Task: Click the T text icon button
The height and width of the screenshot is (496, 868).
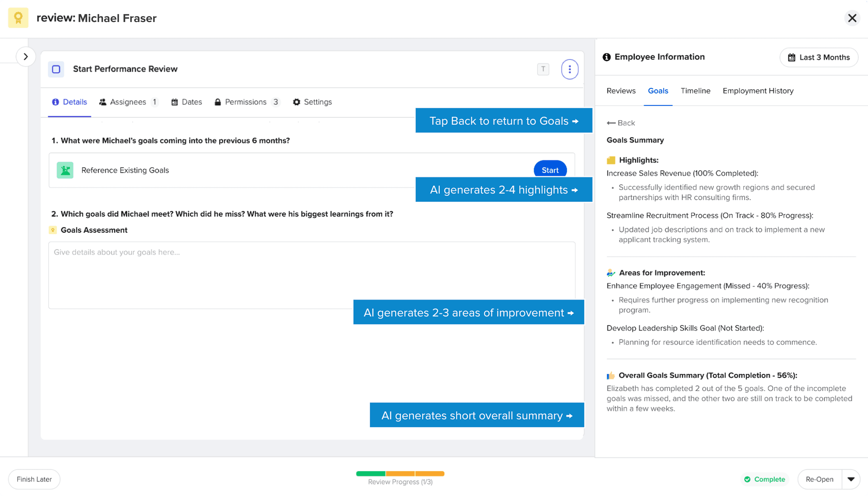Action: (x=543, y=69)
